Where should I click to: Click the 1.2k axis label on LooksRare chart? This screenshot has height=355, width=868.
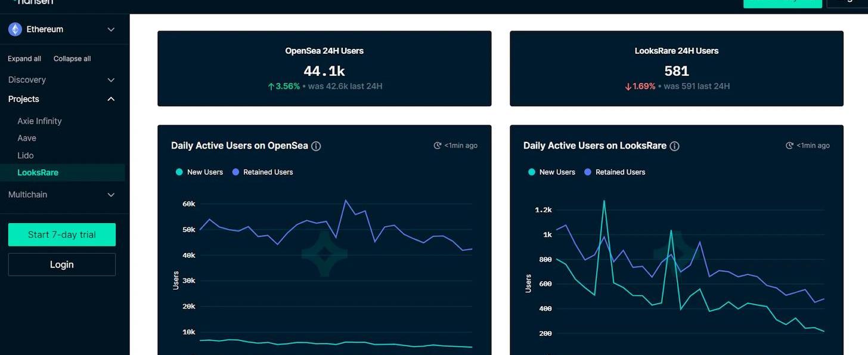[544, 210]
